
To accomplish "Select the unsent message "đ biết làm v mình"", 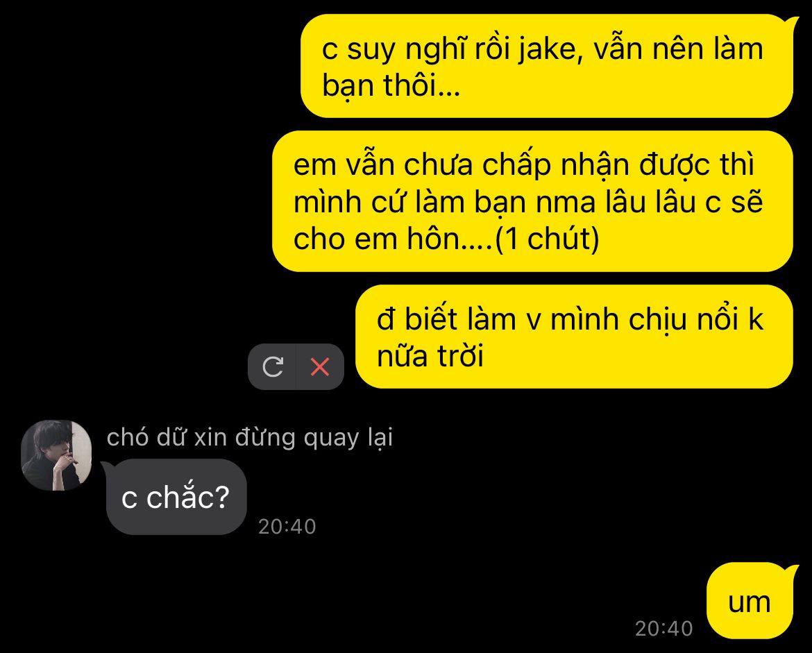I will tap(575, 337).
